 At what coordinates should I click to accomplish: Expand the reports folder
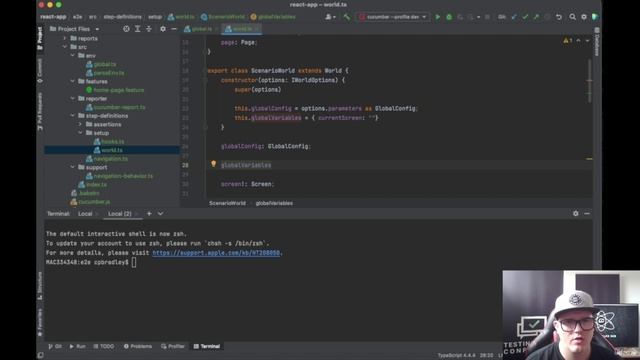pos(64,38)
